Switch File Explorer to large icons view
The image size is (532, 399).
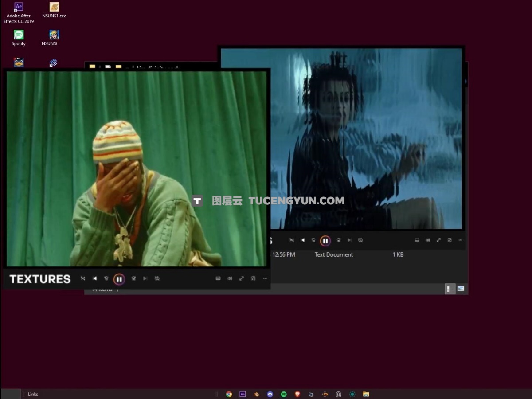(x=461, y=289)
